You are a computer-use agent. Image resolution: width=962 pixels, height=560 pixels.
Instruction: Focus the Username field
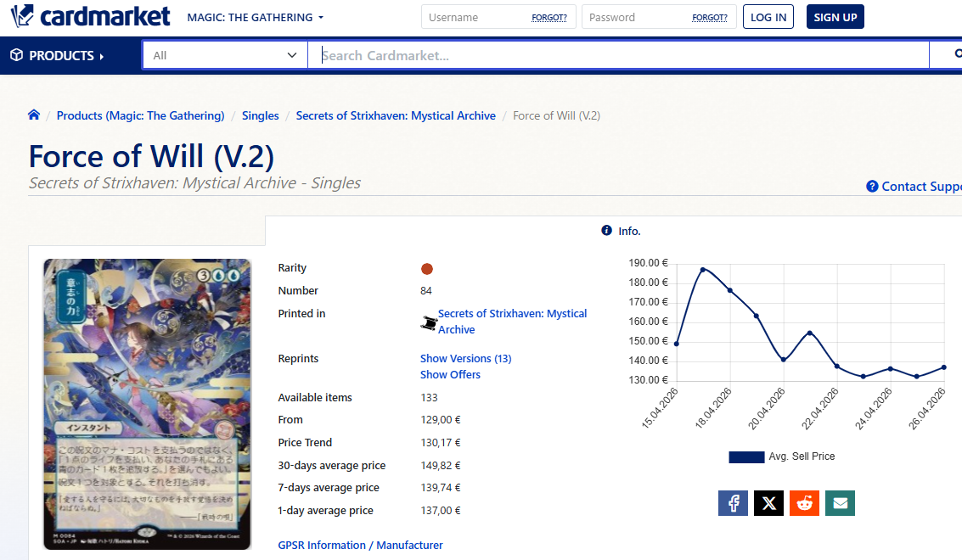pyautogui.click(x=498, y=17)
